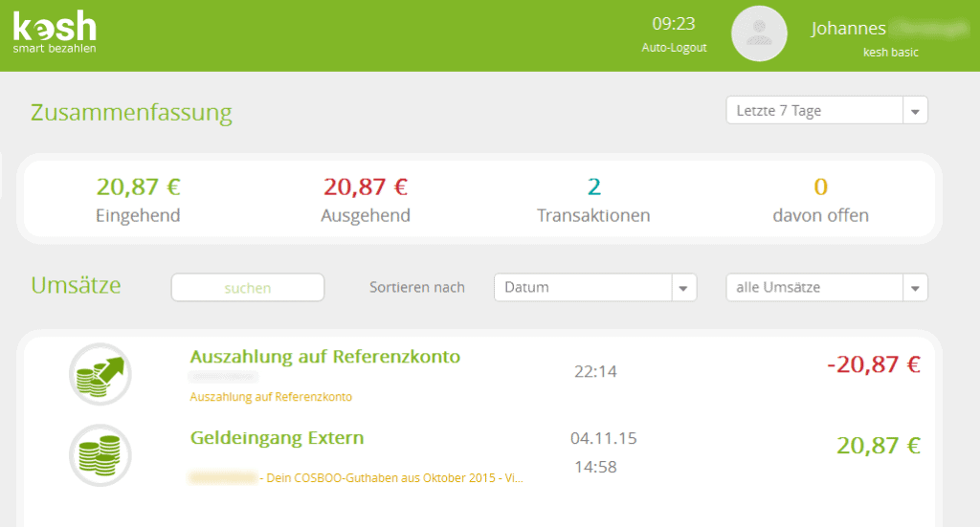Screen dimensions: 980x527
Task: Click the 14:58 transaction time
Action: coord(595,467)
